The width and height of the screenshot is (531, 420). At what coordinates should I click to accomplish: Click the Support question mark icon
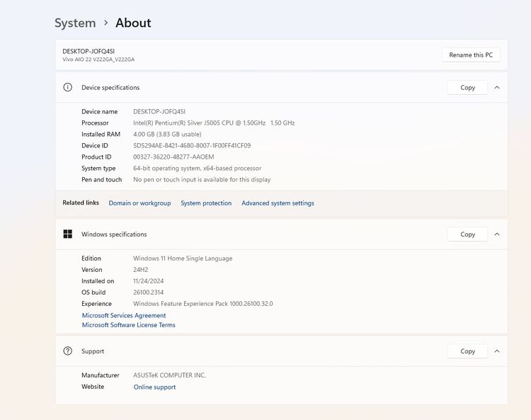(68, 351)
